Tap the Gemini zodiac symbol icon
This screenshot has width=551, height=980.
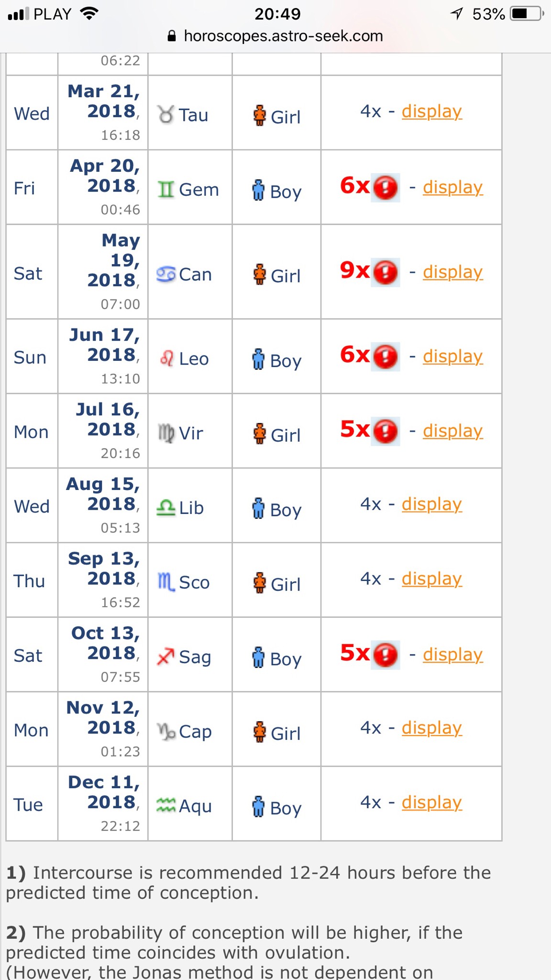[166, 190]
